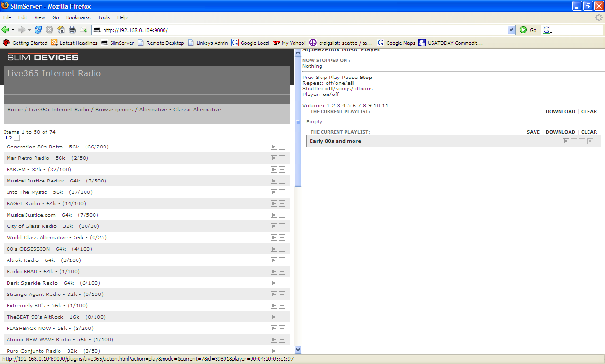Click the Firefox Reload toolbar icon
Image resolution: width=605 pixels, height=364 pixels.
point(38,30)
